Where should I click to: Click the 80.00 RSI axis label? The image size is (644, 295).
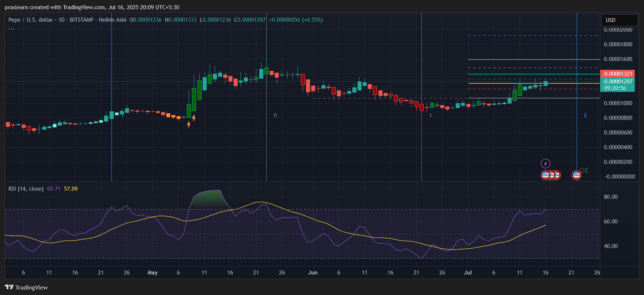coord(611,197)
